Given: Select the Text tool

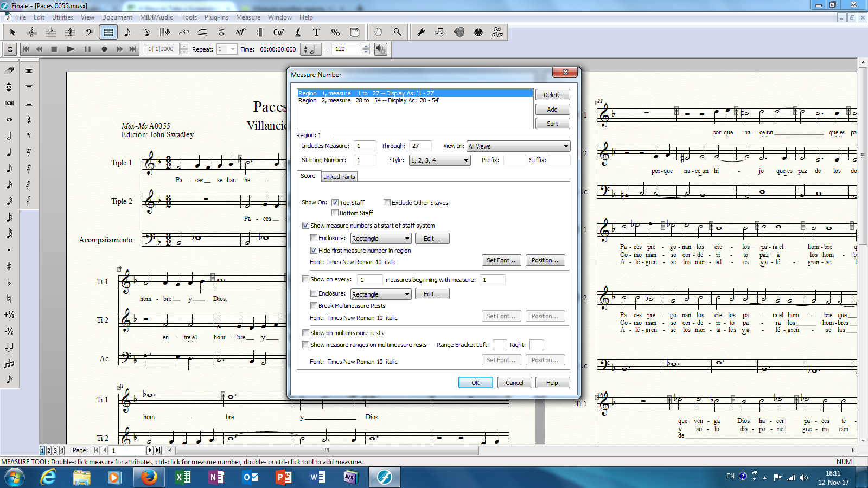Looking at the screenshot, I should (316, 33).
